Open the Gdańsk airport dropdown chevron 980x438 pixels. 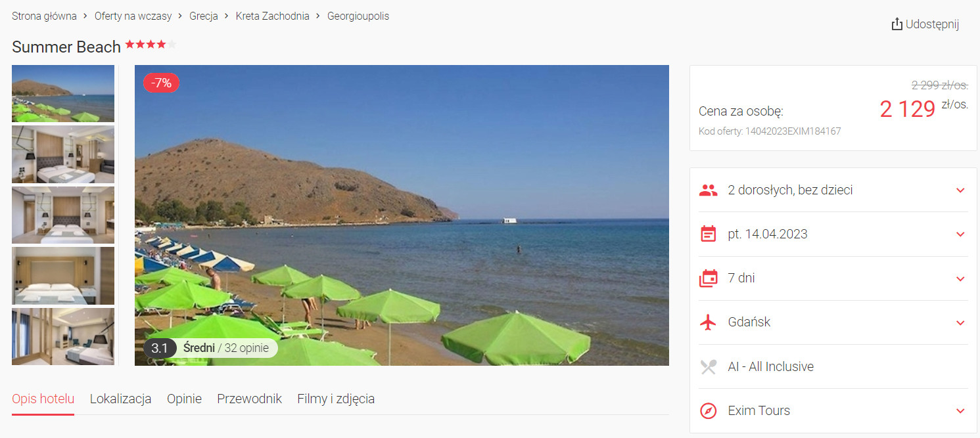pyautogui.click(x=960, y=322)
